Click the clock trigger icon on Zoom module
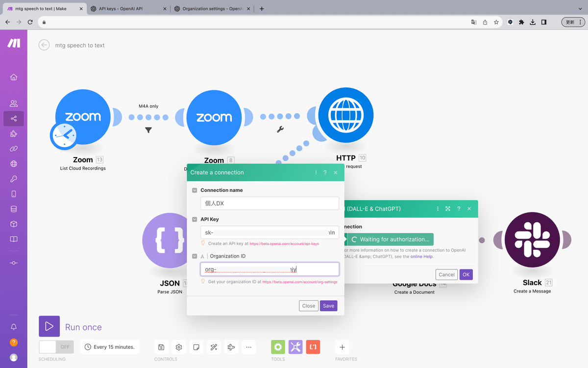Image resolution: width=588 pixels, height=368 pixels. click(x=63, y=135)
